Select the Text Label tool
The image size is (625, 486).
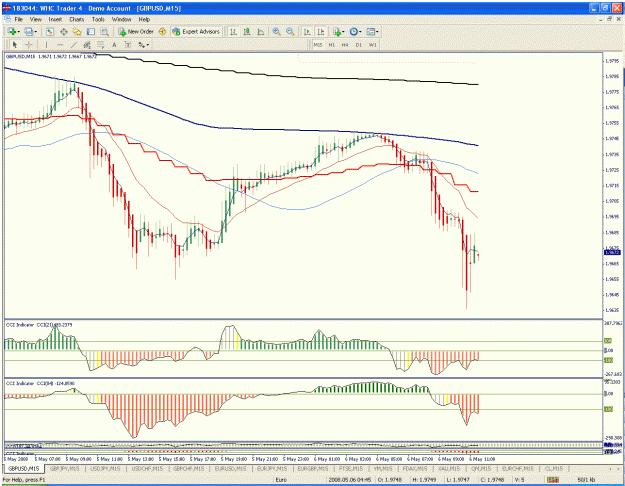(x=128, y=45)
